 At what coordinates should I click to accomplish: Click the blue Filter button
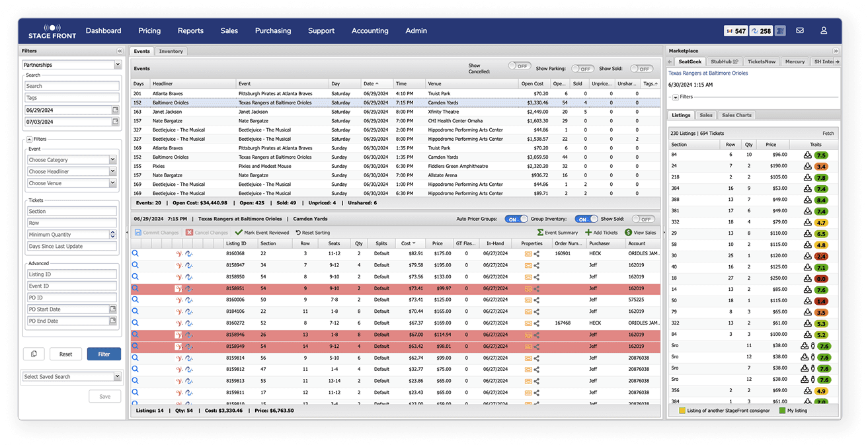(104, 354)
